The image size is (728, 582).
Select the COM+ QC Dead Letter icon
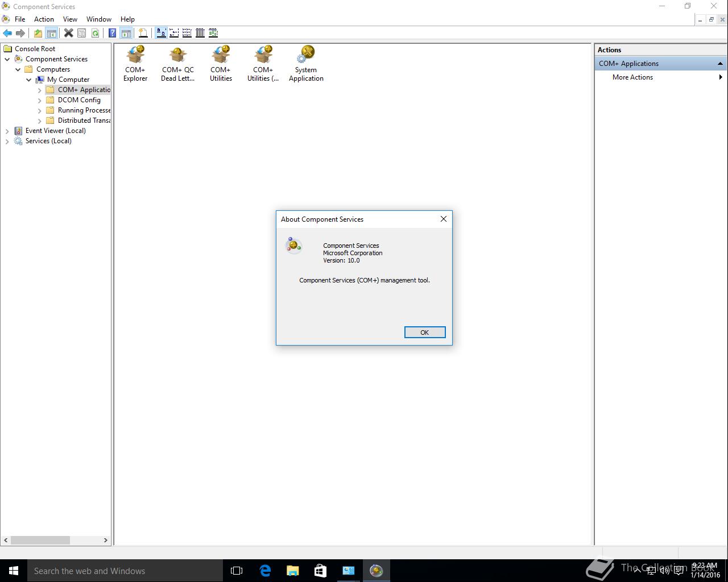pos(178,64)
